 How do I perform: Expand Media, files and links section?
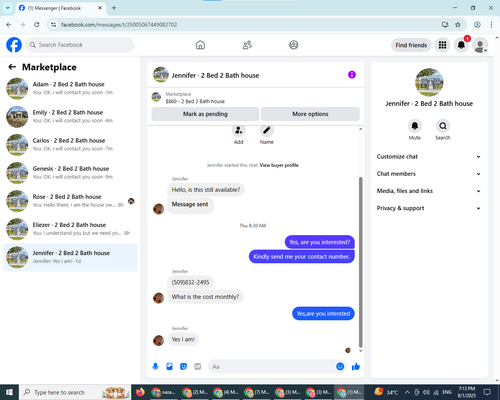(429, 191)
